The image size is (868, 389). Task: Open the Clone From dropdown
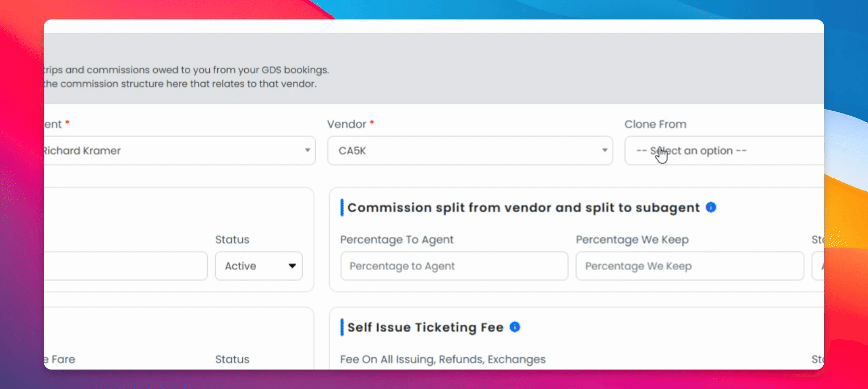pos(724,151)
